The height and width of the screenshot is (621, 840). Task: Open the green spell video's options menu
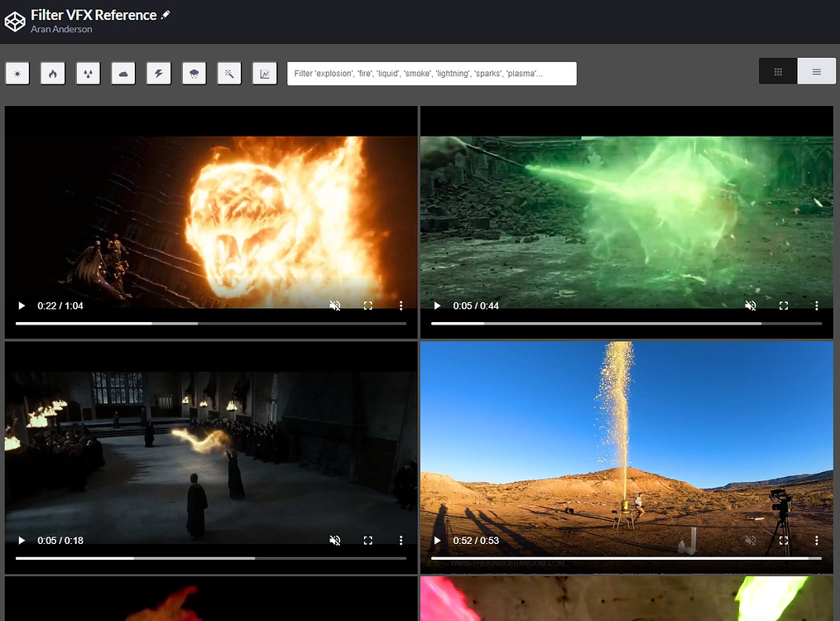click(x=817, y=306)
